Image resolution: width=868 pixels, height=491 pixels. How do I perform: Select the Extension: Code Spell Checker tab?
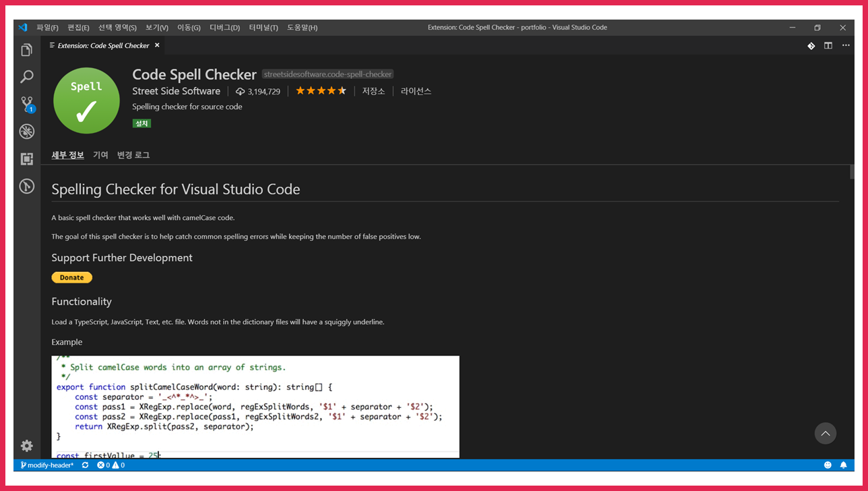pos(104,45)
